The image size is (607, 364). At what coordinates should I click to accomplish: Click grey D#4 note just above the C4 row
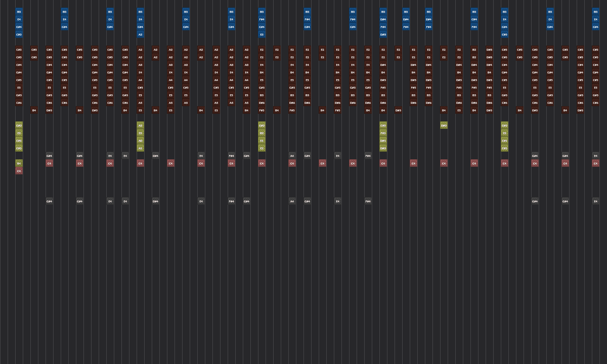point(156,156)
